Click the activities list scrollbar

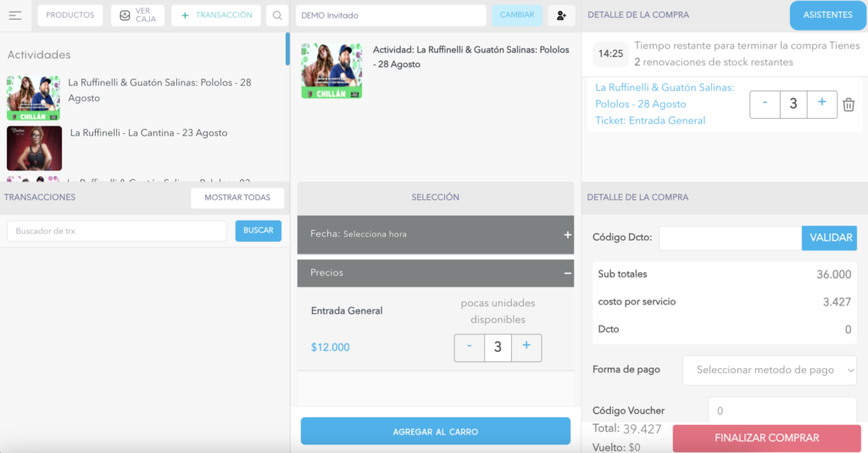click(x=287, y=48)
